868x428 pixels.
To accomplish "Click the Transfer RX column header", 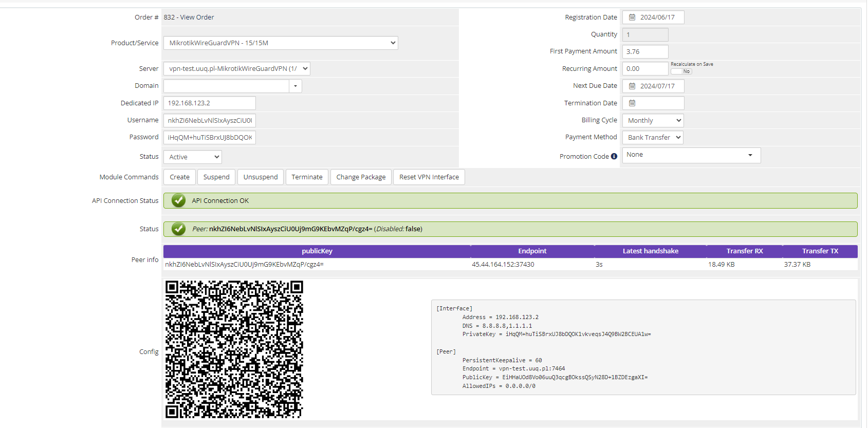I will [745, 251].
